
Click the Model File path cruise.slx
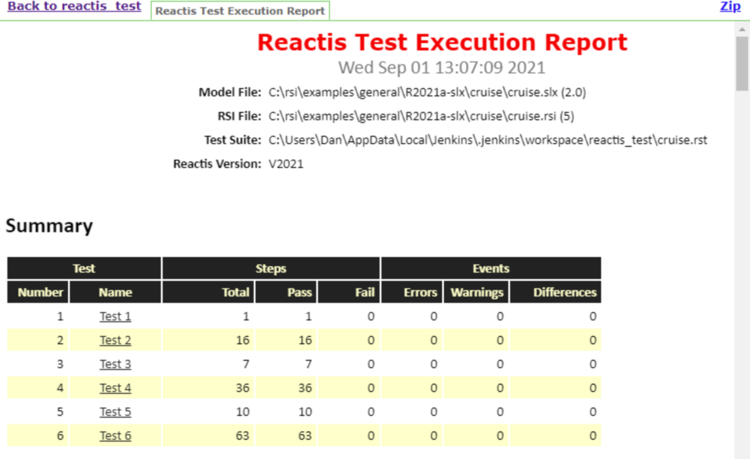tap(427, 92)
